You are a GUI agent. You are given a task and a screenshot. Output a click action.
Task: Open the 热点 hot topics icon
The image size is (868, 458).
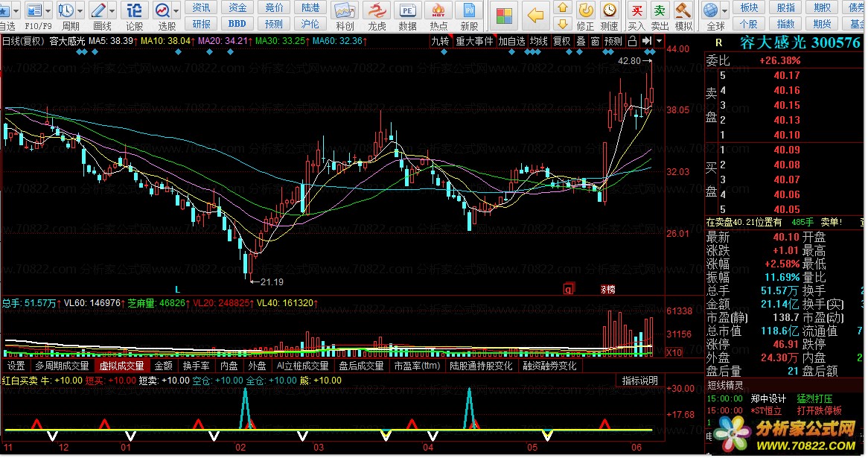point(438,10)
